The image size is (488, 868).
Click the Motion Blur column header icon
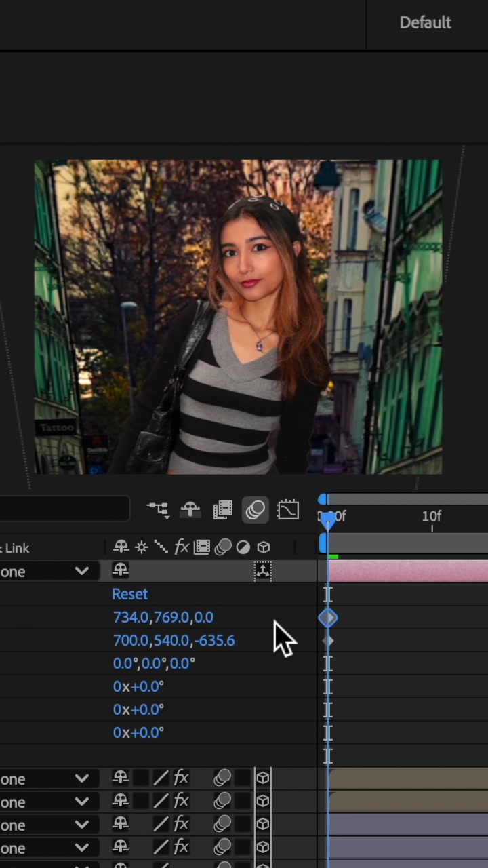[x=222, y=547]
